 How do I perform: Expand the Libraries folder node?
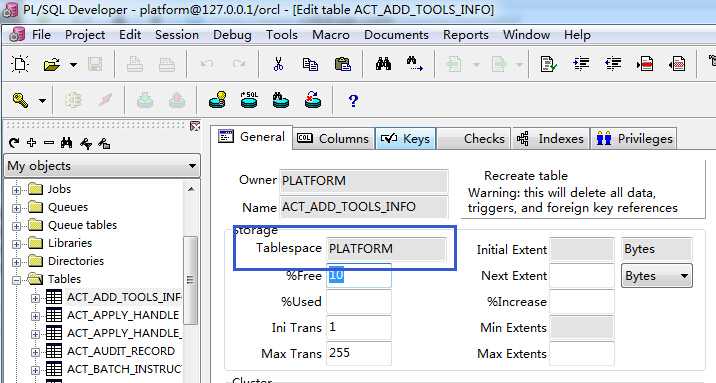(16, 244)
